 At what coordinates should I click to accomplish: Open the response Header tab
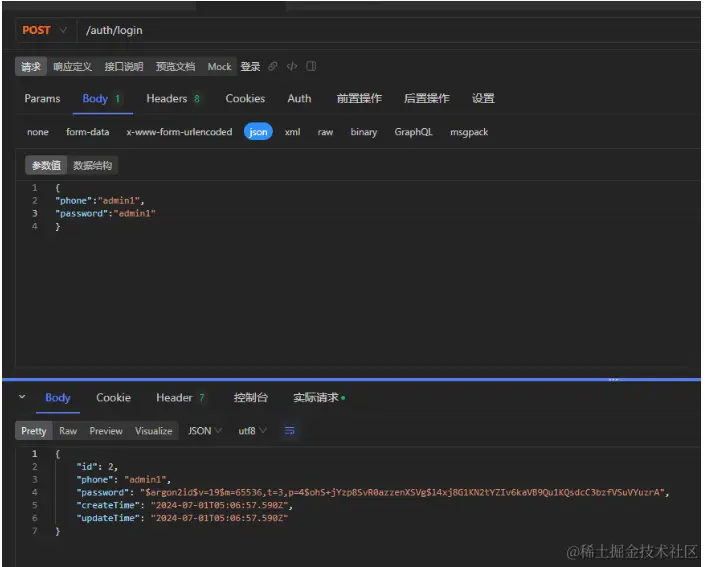(180, 397)
